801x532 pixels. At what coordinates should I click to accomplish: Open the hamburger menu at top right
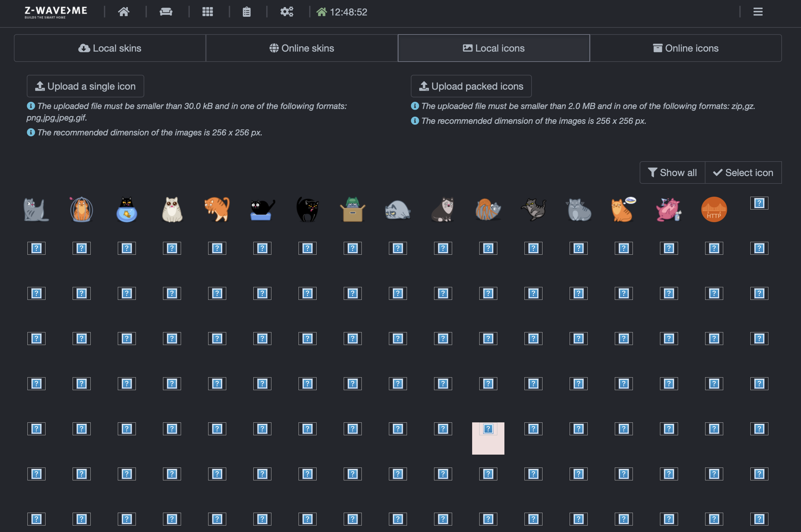(757, 12)
